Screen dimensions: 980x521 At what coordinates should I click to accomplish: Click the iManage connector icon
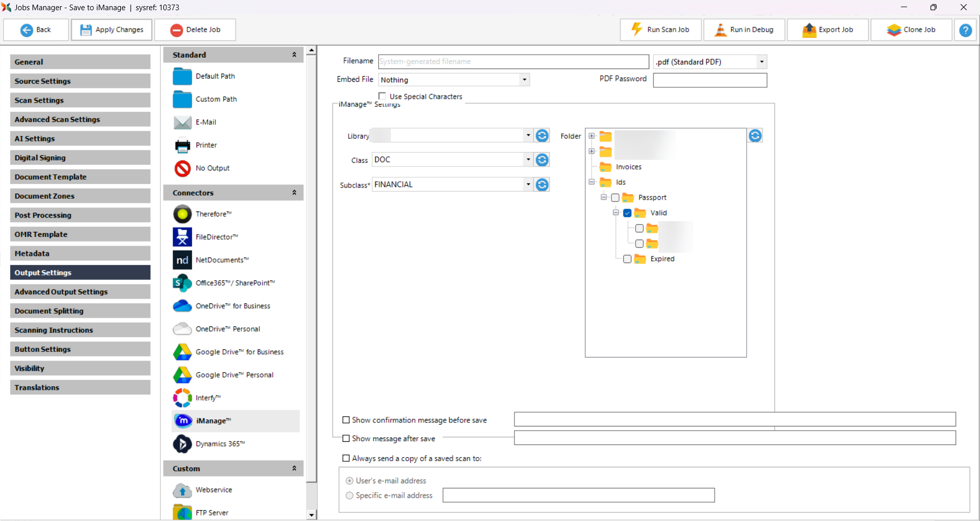[x=183, y=421]
